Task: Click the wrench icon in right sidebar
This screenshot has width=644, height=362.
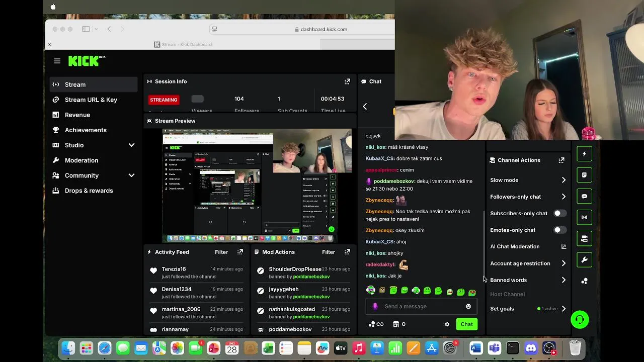Action: coord(584,260)
